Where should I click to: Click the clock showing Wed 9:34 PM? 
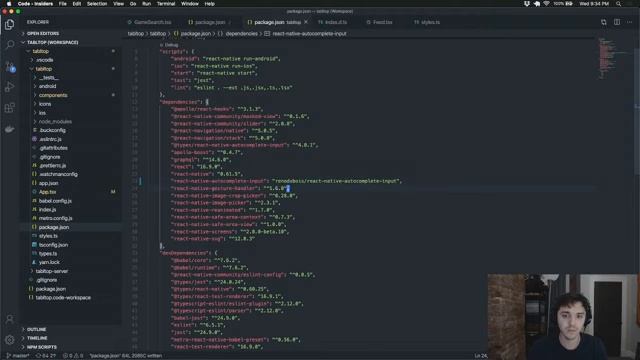pos(594,4)
